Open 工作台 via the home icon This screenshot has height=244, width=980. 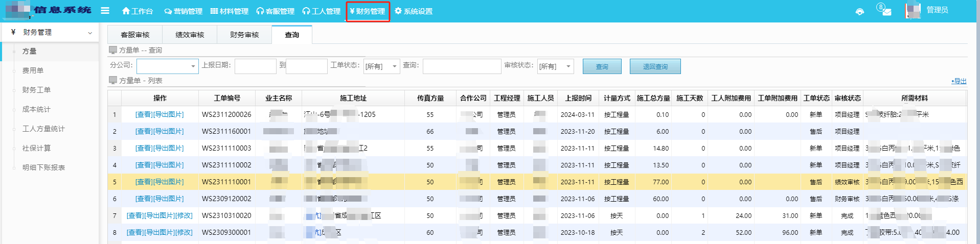tap(137, 11)
